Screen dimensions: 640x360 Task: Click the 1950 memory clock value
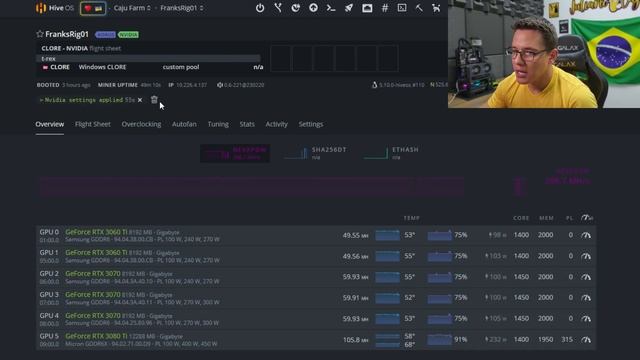pyautogui.click(x=546, y=340)
